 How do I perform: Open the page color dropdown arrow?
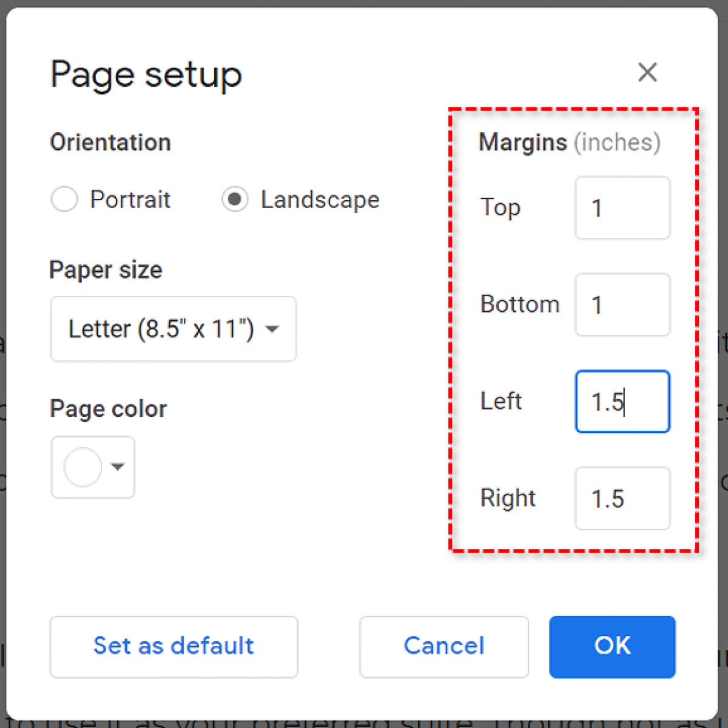pos(117,467)
